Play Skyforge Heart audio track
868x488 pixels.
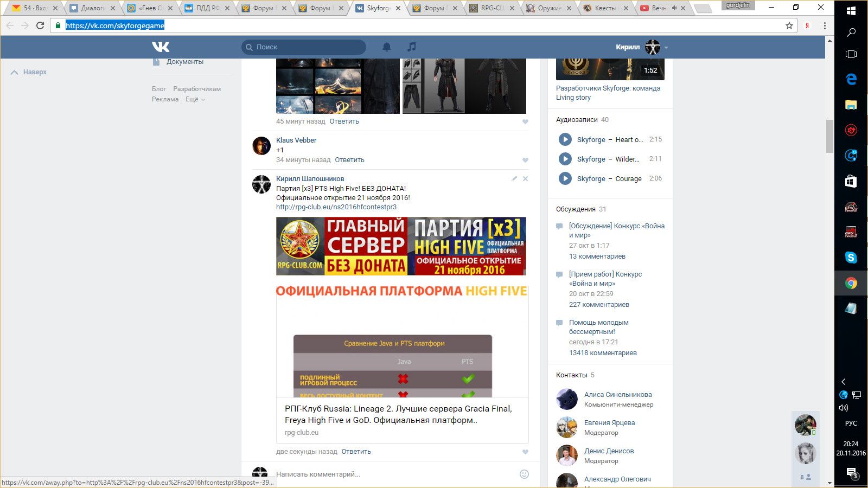(x=565, y=139)
